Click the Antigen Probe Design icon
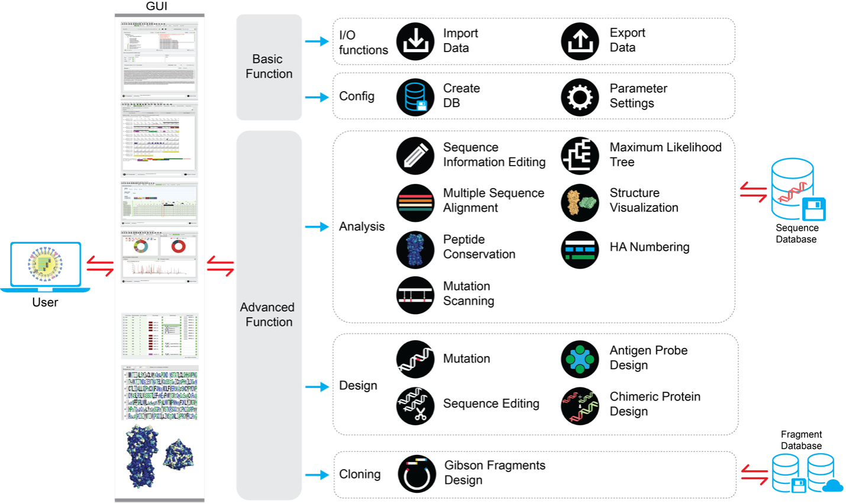Screen dimensions: 846x504 pos(580,359)
